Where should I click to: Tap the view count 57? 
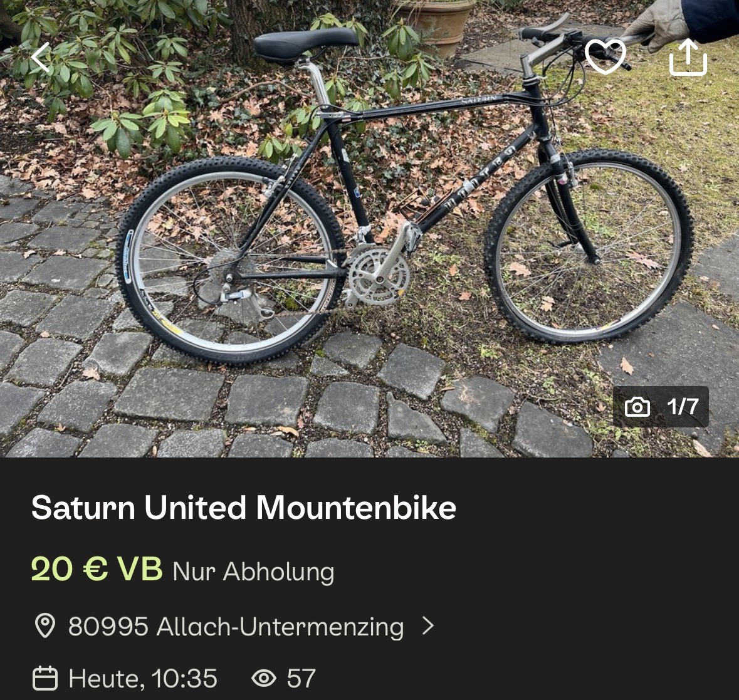(x=301, y=678)
